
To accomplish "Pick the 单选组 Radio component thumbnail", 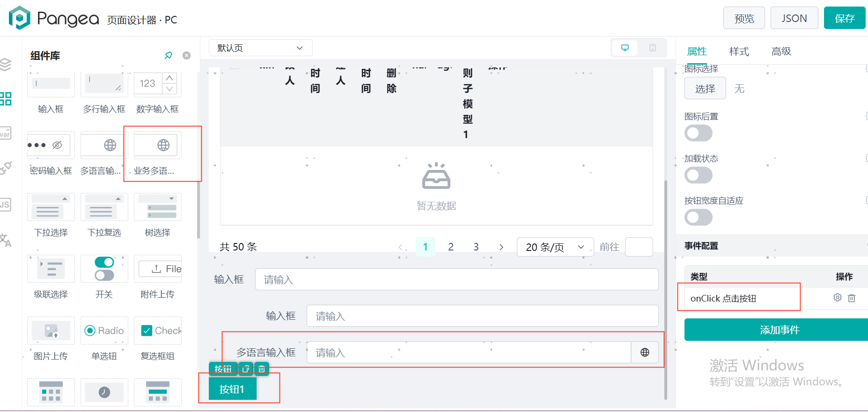I will 104,331.
